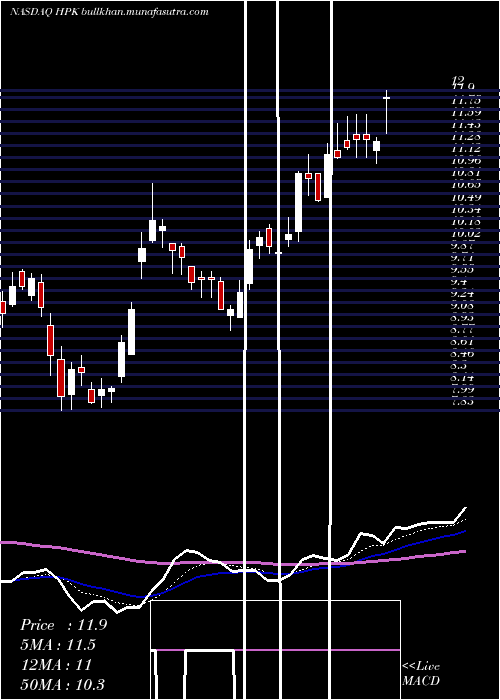The image size is (500, 700).
Task: Click the NASDAQ HPK bullkhan.munafasutra.com header text
Action: coord(109,12)
